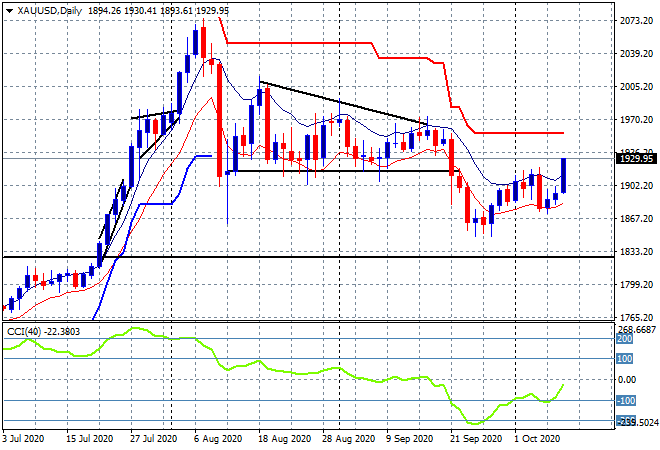Click the 268.6687 CCI scale value

(637, 329)
